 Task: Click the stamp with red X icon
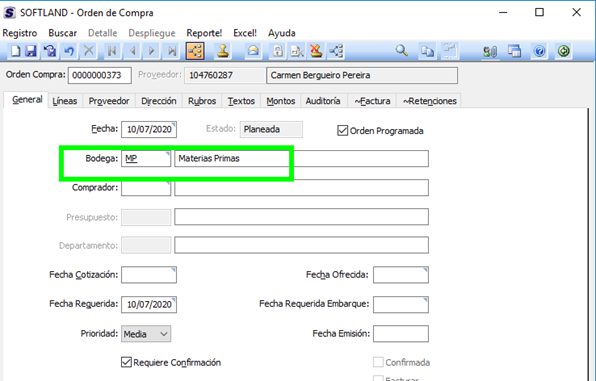pyautogui.click(x=316, y=51)
